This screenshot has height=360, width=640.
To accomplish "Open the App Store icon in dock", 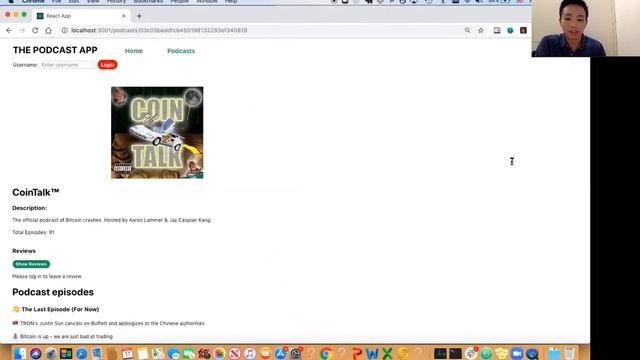I will [x=280, y=353].
